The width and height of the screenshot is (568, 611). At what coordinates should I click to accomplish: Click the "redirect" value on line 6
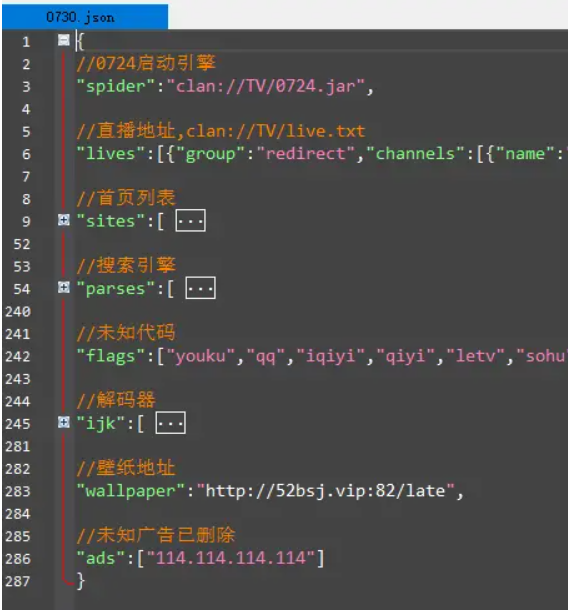pyautogui.click(x=305, y=154)
